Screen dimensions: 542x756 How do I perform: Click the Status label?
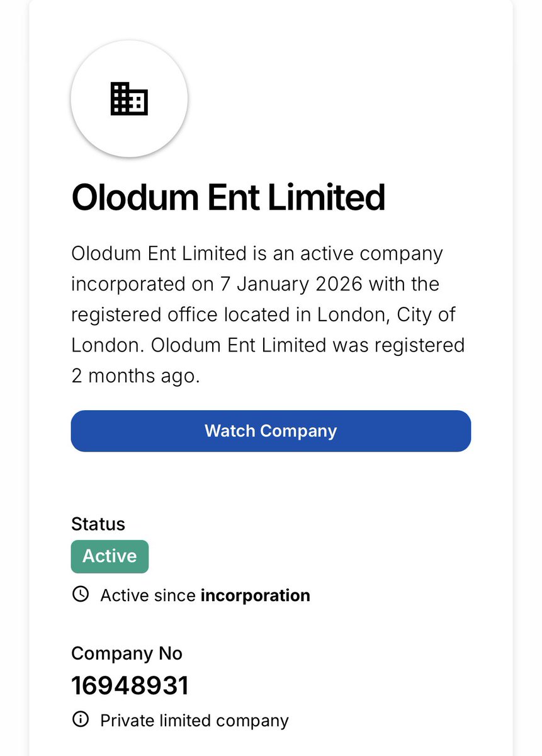click(x=98, y=524)
